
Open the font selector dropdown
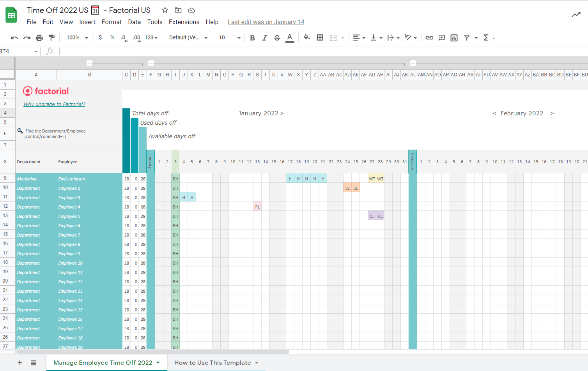click(186, 37)
